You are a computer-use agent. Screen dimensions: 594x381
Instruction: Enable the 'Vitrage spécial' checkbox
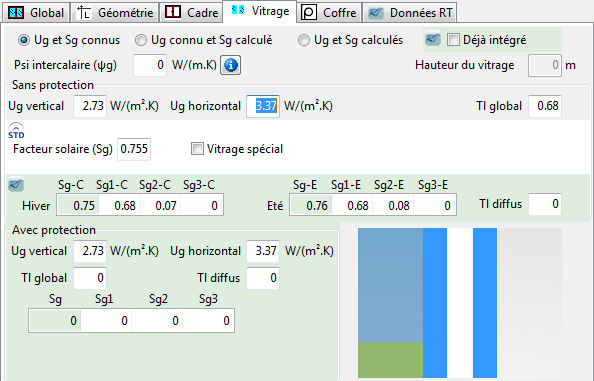pyautogui.click(x=197, y=148)
